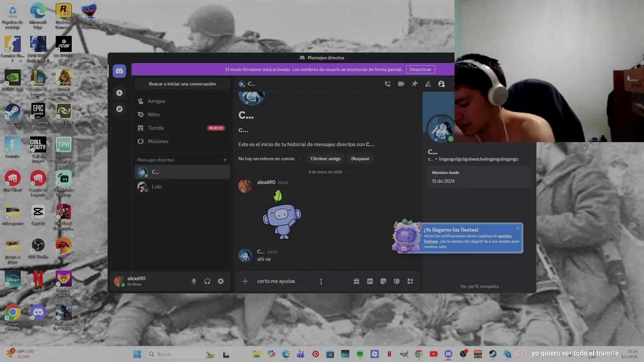Add friends to DM icon

click(428, 84)
